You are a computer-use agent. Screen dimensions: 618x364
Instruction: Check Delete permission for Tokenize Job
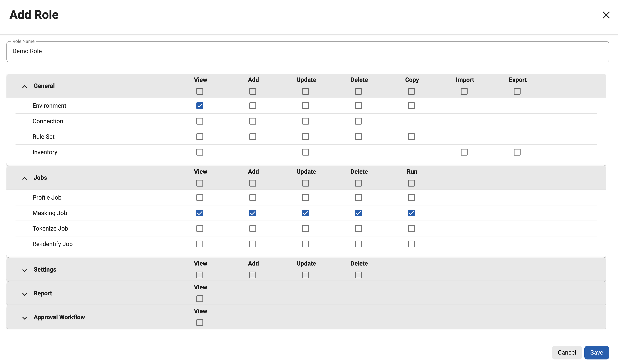pos(358,228)
